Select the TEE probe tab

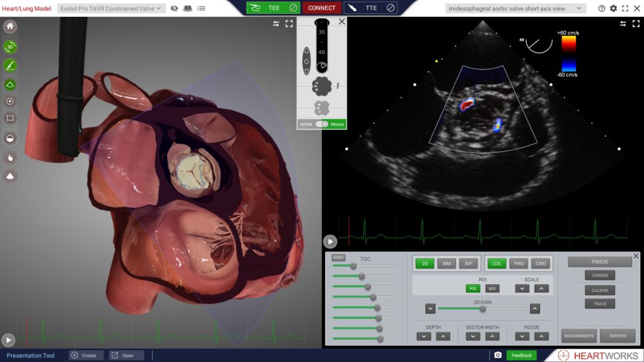click(273, 8)
